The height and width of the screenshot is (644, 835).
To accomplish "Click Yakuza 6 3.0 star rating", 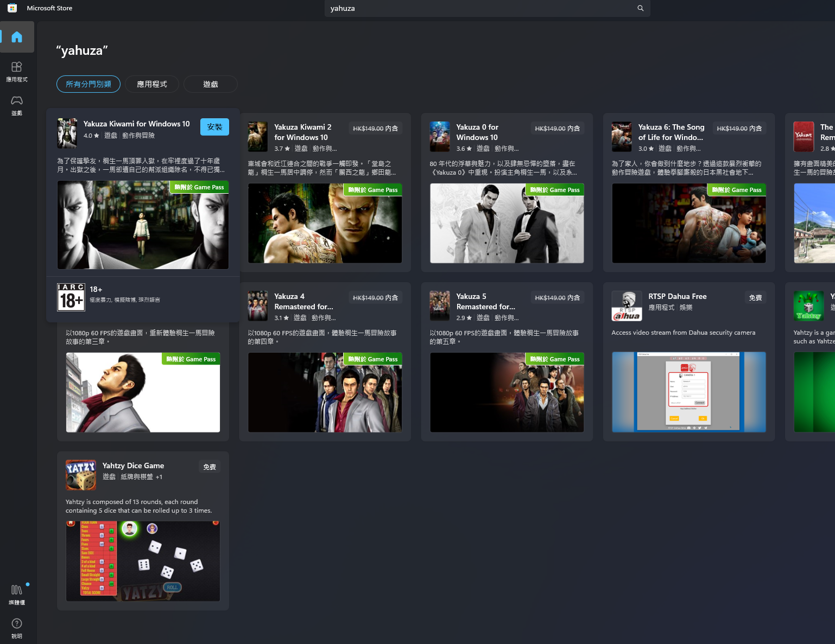I will [646, 149].
